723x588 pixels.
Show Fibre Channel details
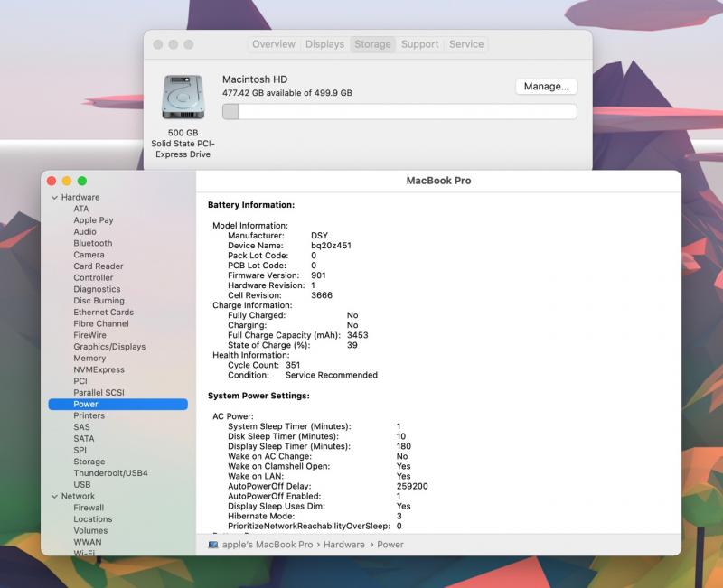(101, 324)
